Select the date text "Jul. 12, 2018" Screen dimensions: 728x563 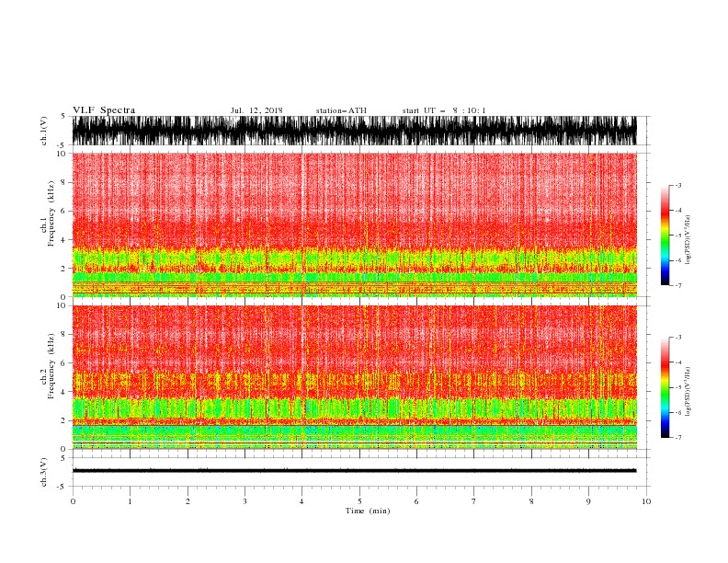click(x=256, y=110)
